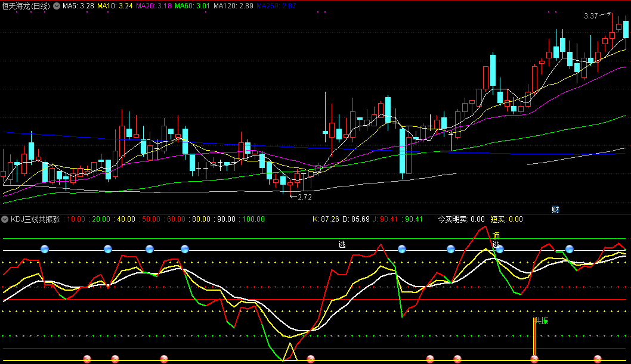631x364 pixels.
Task: Click the J: 90.41 value
Action: (385, 219)
